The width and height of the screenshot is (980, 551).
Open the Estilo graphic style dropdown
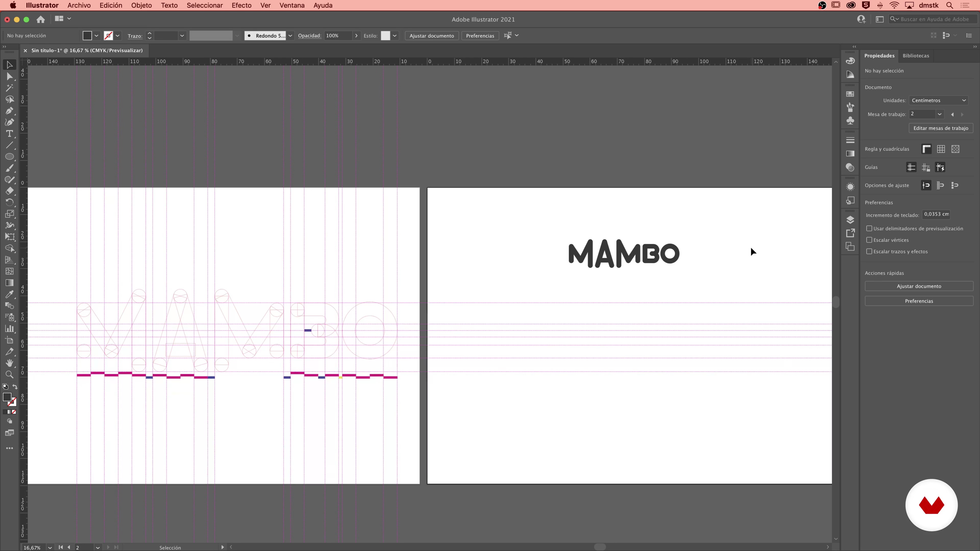pos(395,36)
